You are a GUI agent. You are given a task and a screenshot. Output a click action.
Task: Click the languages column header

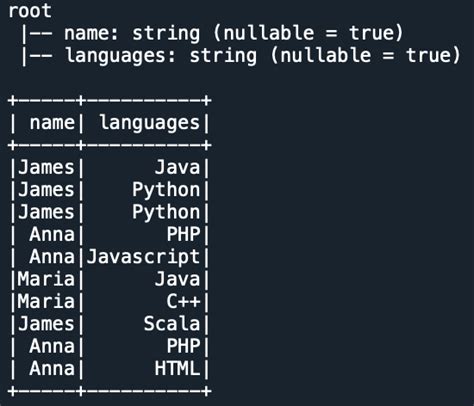pyautogui.click(x=150, y=123)
